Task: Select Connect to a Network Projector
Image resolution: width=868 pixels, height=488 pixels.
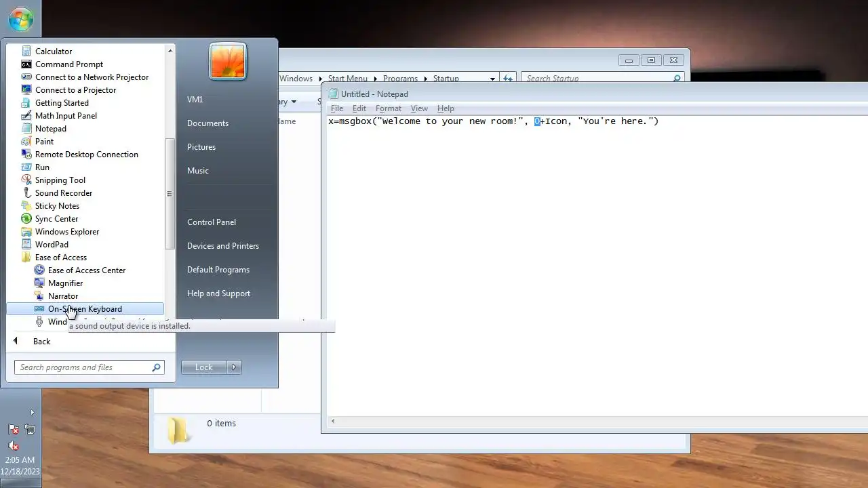Action: tap(92, 77)
